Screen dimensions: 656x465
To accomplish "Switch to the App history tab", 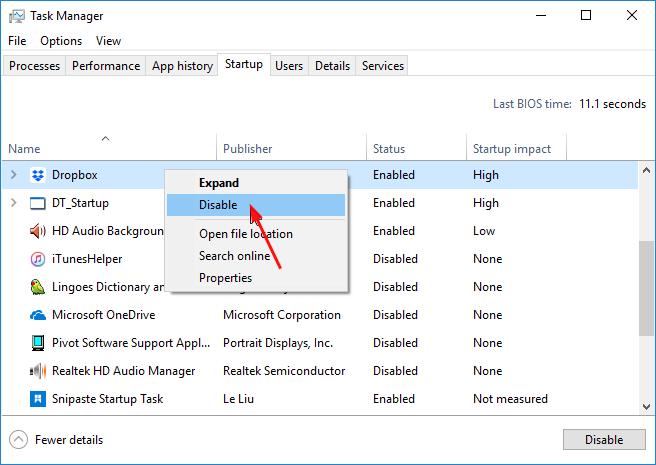I will (182, 66).
